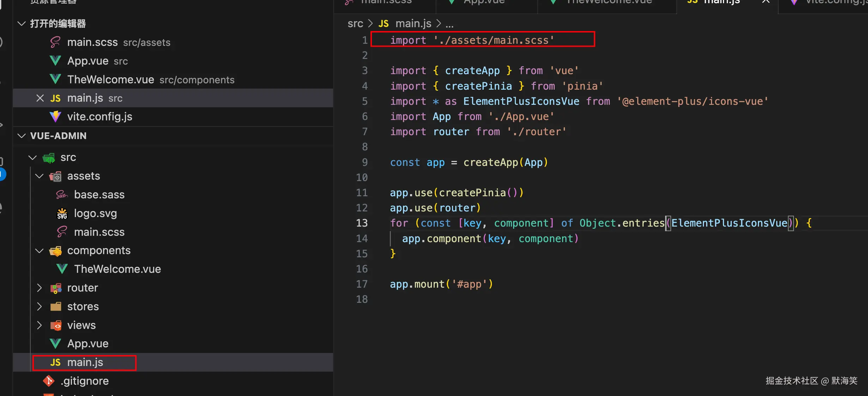Click the router folder icon

(56, 288)
